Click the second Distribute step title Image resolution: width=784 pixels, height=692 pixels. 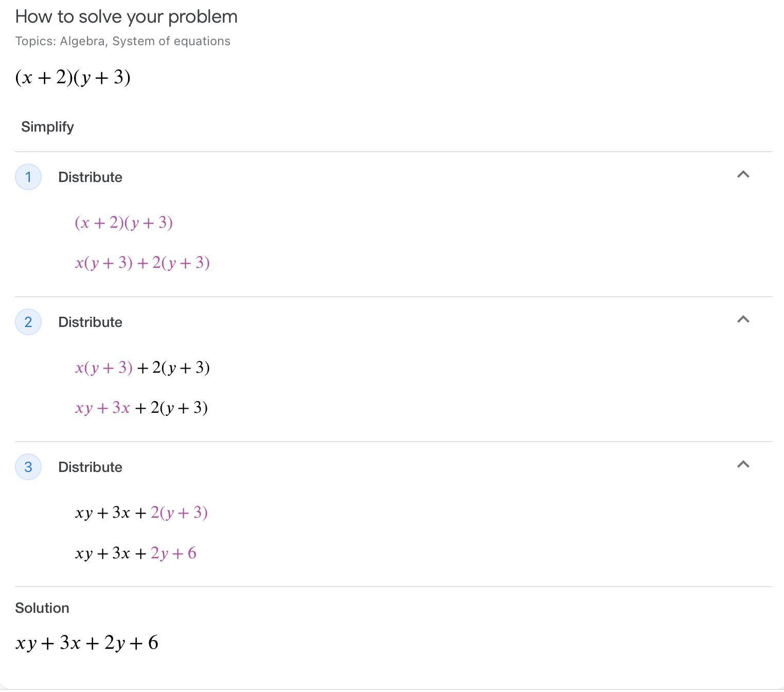[x=90, y=322]
